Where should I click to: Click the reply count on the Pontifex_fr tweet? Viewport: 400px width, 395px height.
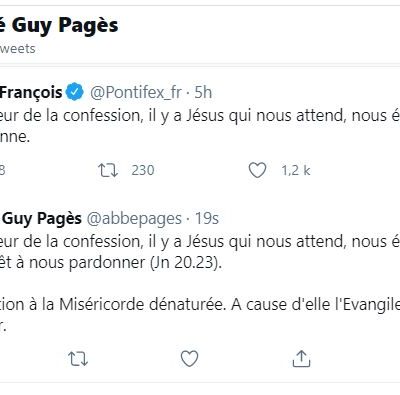point(2,170)
